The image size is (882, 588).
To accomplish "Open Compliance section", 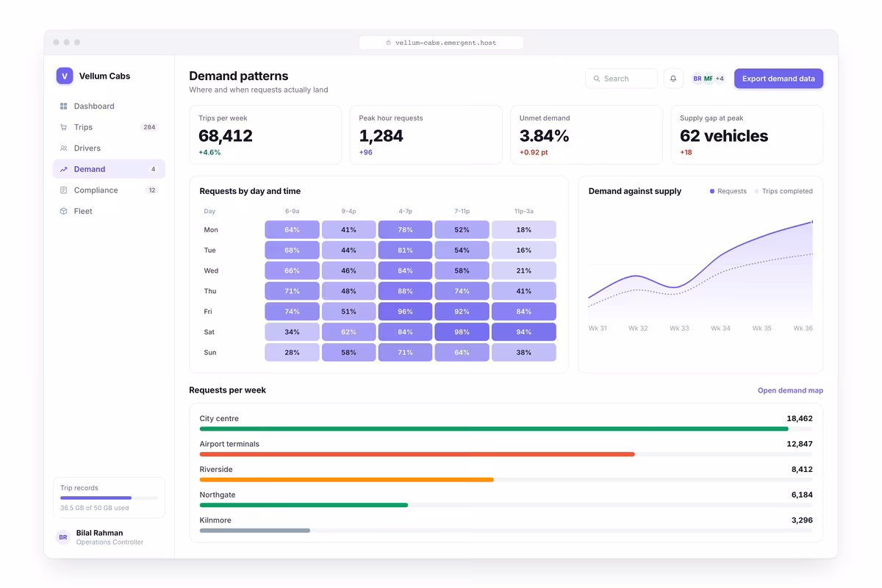I will tap(109, 190).
